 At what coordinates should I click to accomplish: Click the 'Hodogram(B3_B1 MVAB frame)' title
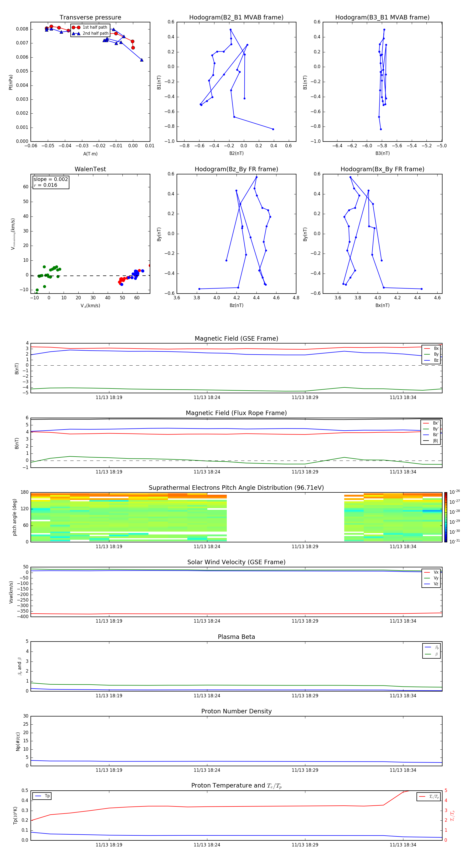click(x=382, y=18)
